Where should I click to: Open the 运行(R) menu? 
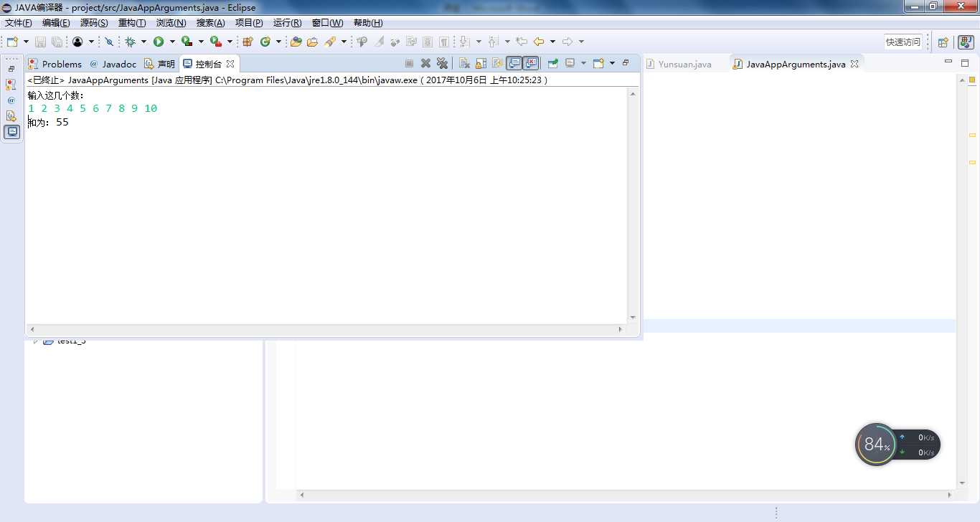288,23
